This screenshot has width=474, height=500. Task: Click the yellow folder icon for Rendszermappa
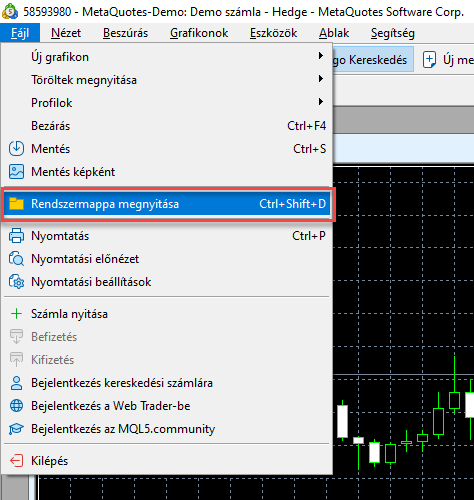[x=16, y=204]
